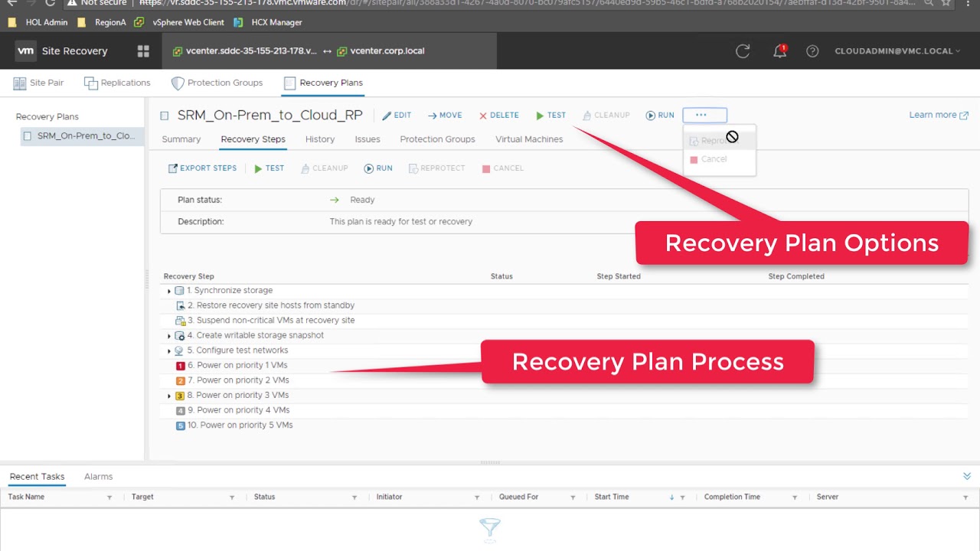
Task: Click the priority 3 yellow icon
Action: [x=180, y=396]
